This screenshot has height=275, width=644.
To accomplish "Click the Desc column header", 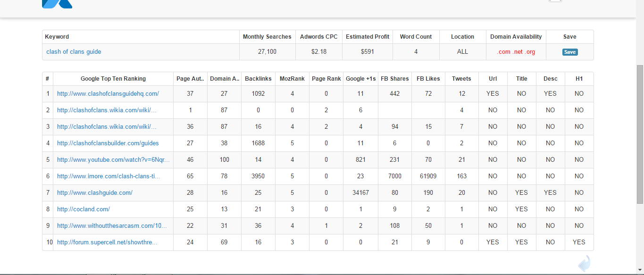I will click(550, 79).
